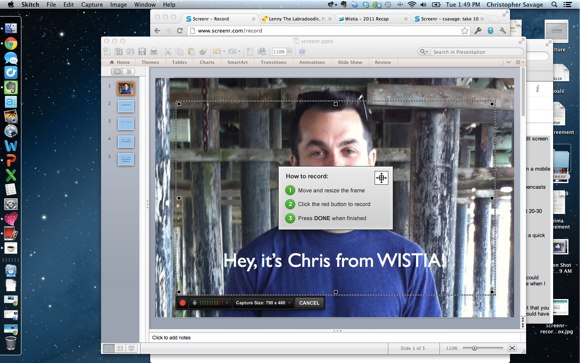
Task: Click the ribbon settings gear icon
Action: [519, 62]
